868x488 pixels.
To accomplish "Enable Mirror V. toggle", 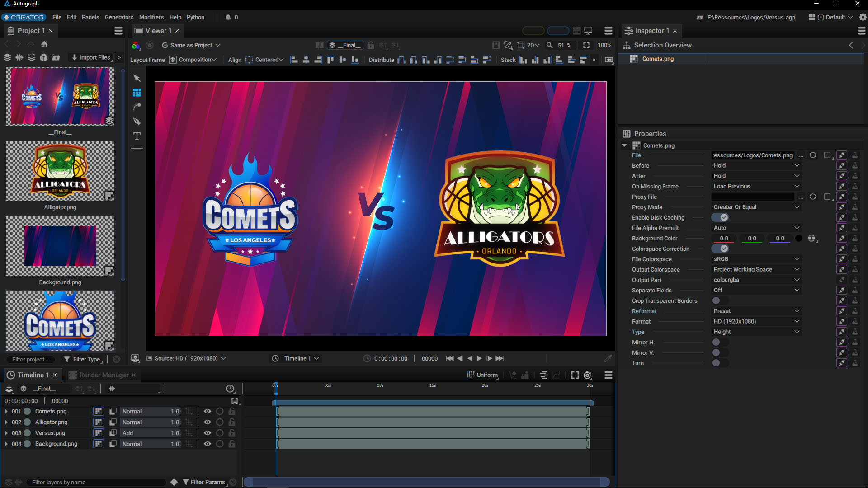I will click(x=720, y=352).
